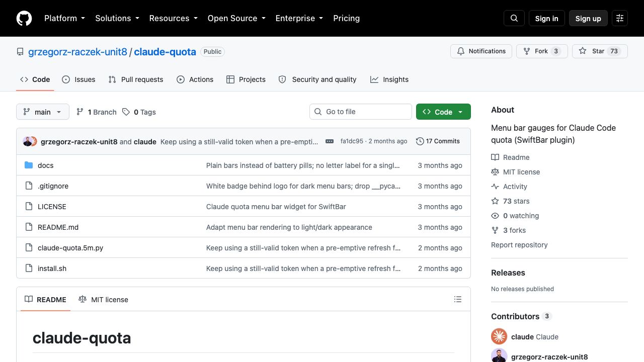Open the install.sh file

[52, 268]
